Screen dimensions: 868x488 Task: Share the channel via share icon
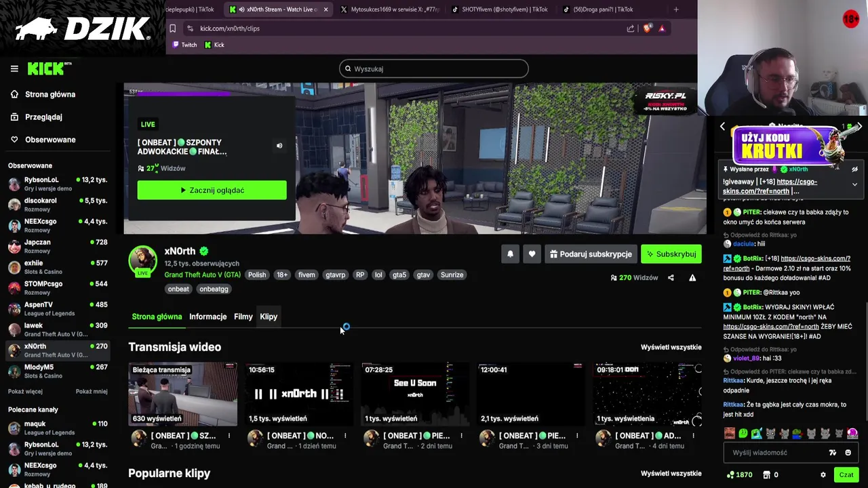pos(671,278)
